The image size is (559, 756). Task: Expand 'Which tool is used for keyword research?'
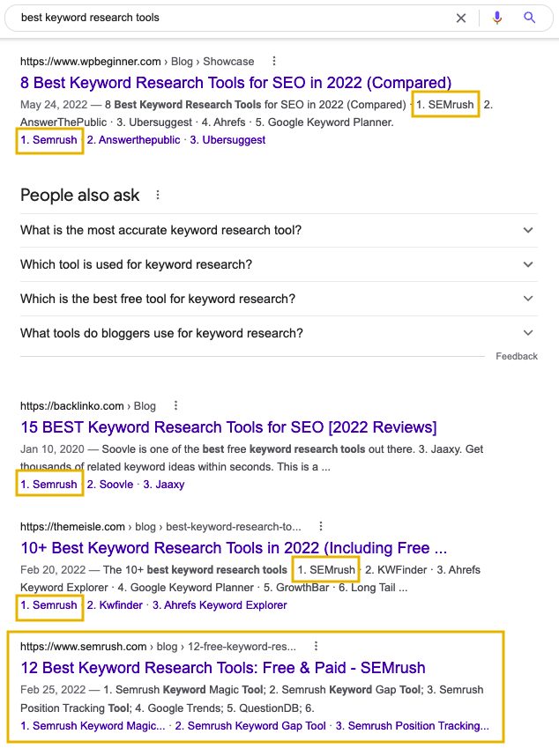click(279, 264)
